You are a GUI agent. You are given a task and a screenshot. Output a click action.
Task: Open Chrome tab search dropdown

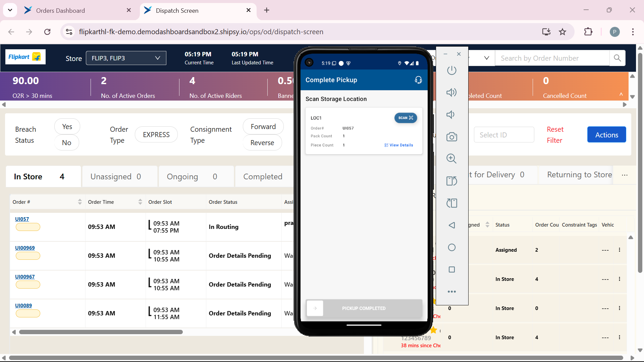pyautogui.click(x=10, y=10)
